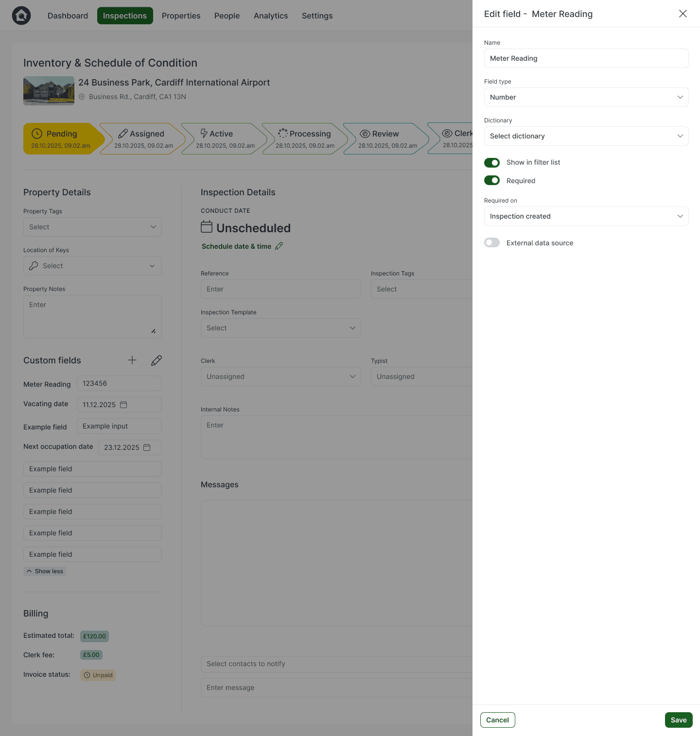Click the Save button
Viewport: 700px width, 736px height.
(x=679, y=720)
